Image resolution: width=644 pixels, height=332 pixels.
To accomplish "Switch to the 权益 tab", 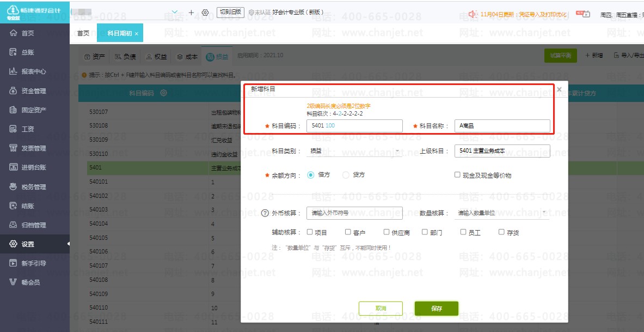I will (157, 56).
